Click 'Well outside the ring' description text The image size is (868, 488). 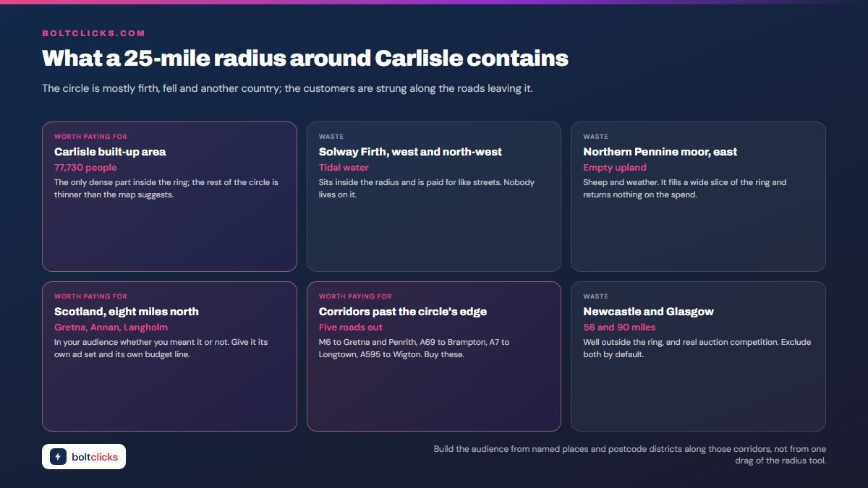(697, 348)
